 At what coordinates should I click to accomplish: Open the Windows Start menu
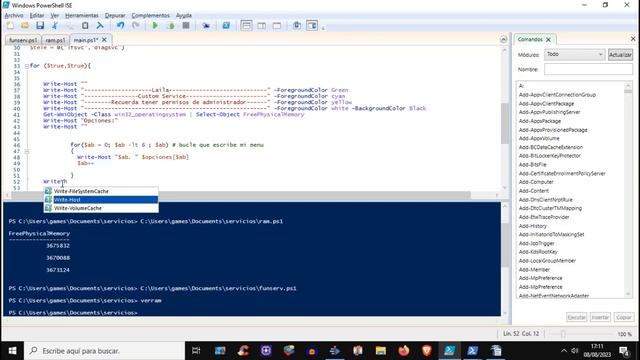pos(12,351)
